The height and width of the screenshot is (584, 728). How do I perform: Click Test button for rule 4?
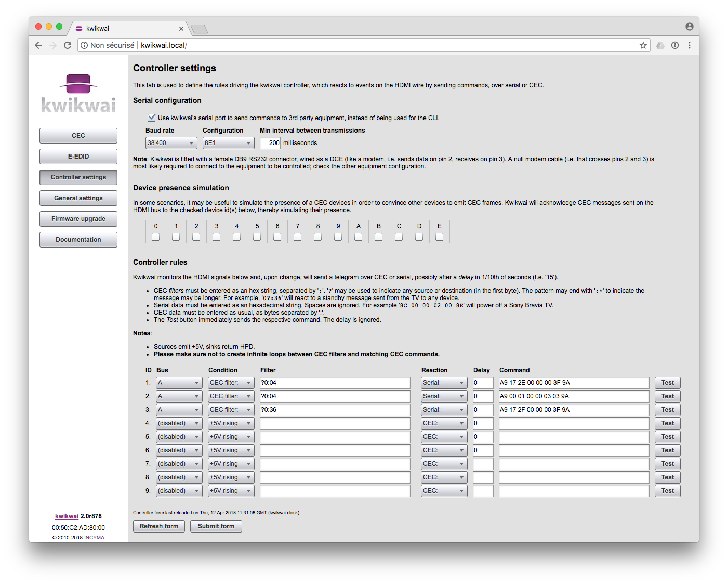668,423
